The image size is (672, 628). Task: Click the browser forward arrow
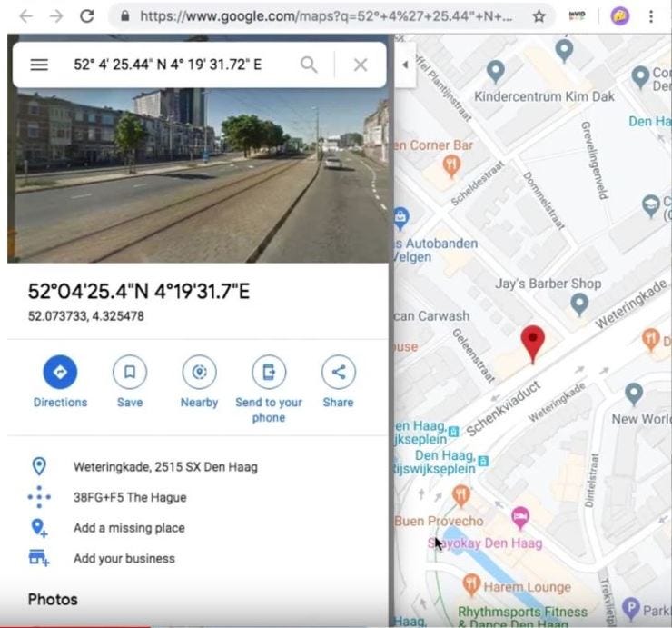(56, 16)
